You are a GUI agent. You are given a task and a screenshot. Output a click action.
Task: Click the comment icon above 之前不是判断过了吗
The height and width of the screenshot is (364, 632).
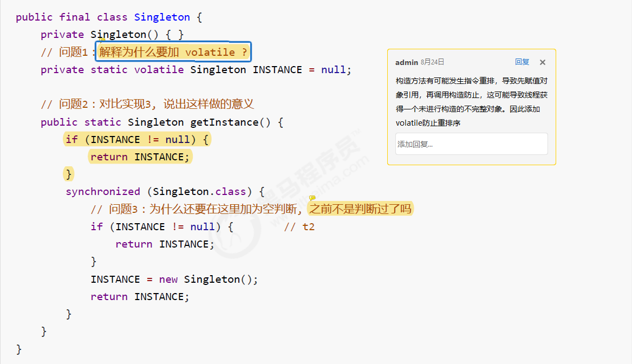312,198
